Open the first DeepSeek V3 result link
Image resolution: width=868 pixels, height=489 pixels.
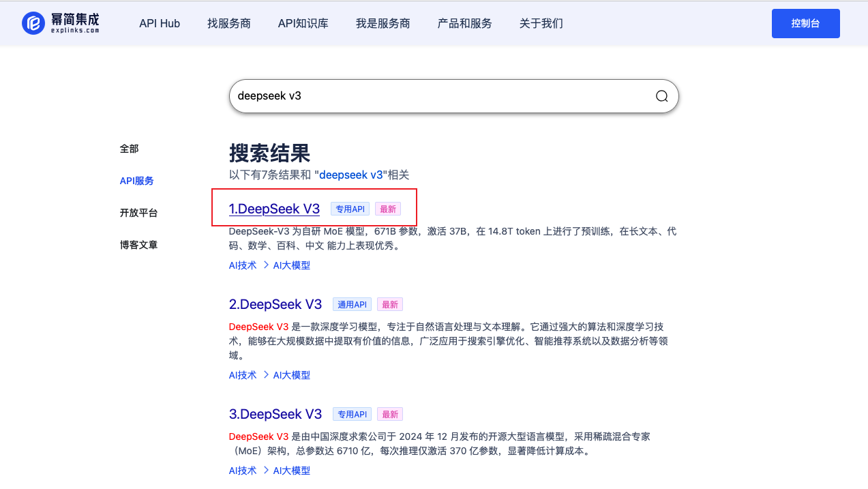[x=275, y=209]
